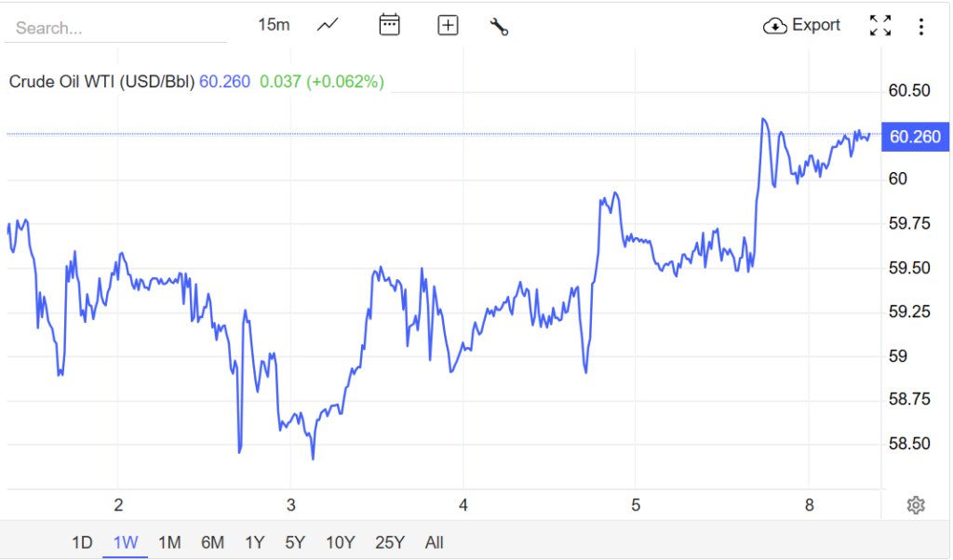
Task: Open the three-dot more options menu
Action: coord(920,26)
